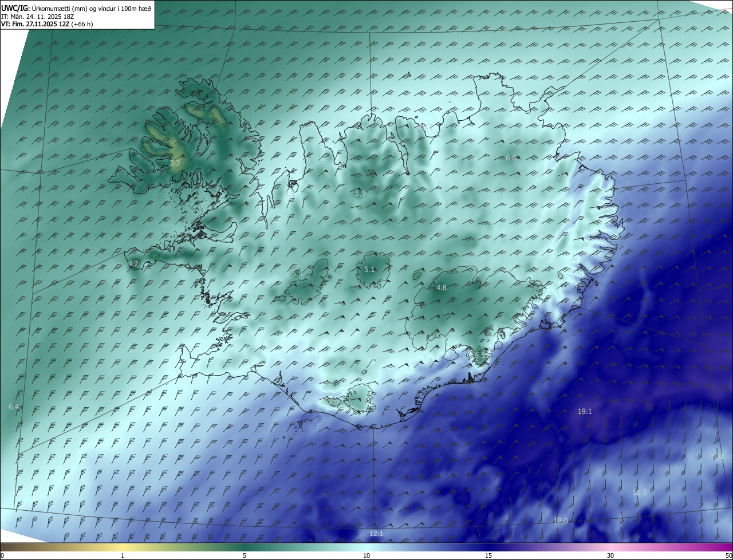Click the legend tick label 10
The image size is (733, 560).
[x=366, y=555]
